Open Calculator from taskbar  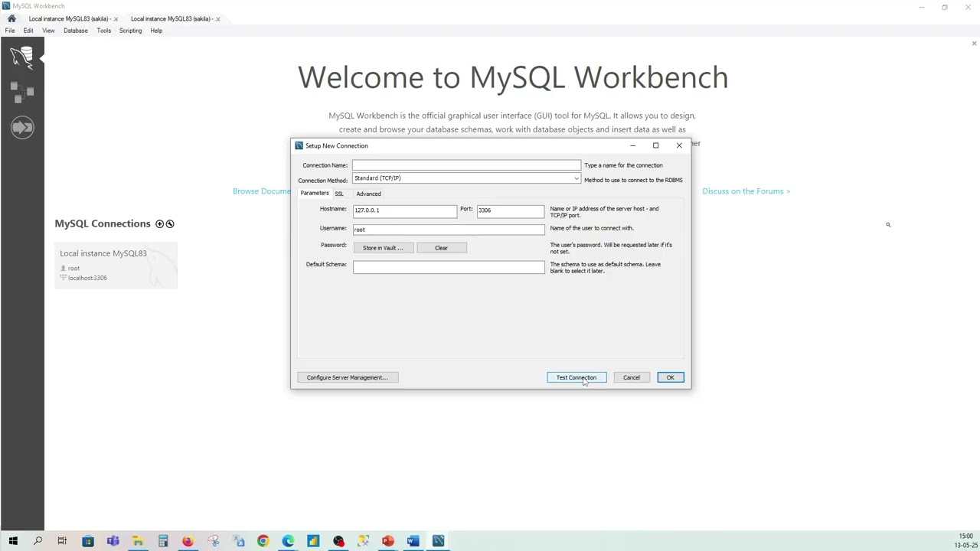coord(163,541)
